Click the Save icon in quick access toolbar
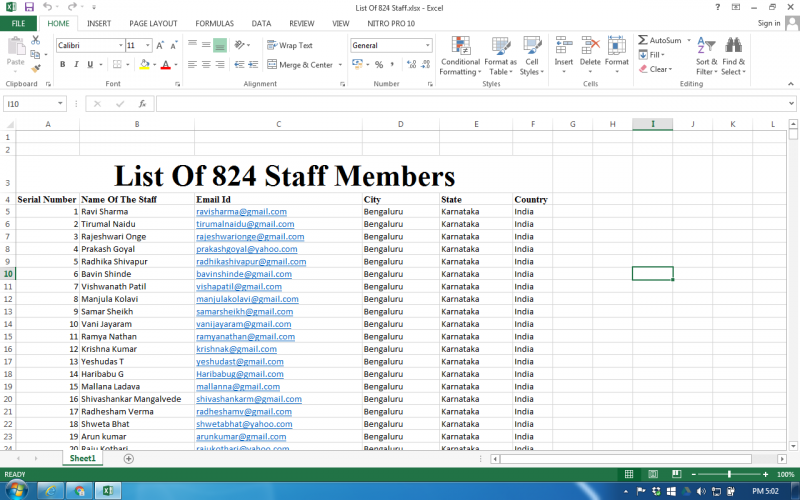Image resolution: width=800 pixels, height=500 pixels. pyautogui.click(x=28, y=7)
